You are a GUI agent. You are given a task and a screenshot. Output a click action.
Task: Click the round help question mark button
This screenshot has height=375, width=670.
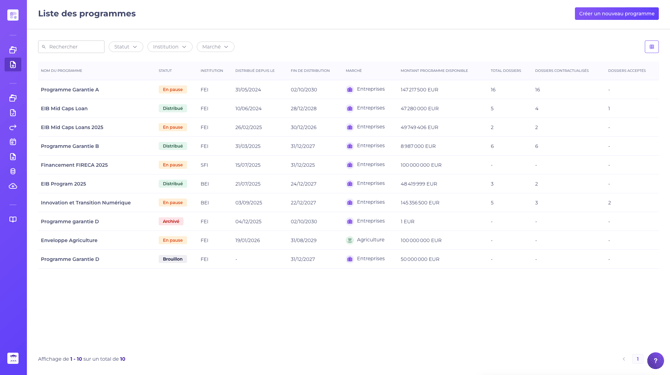tap(655, 360)
